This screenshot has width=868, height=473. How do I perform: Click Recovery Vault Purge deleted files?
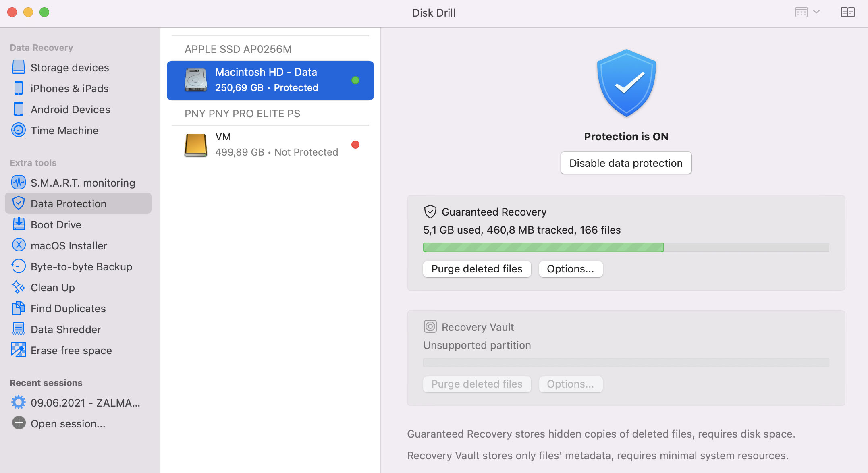pyautogui.click(x=477, y=384)
